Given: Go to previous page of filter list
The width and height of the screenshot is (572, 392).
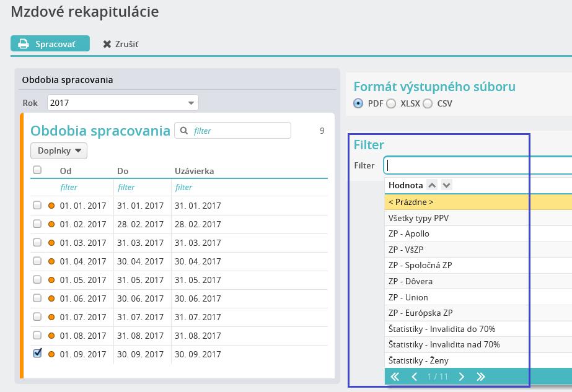Looking at the screenshot, I should [x=414, y=377].
